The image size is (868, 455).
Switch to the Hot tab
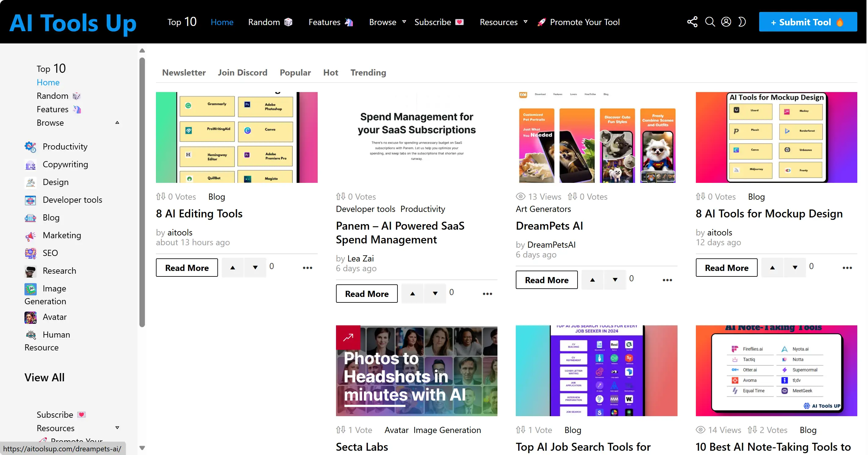pyautogui.click(x=330, y=72)
